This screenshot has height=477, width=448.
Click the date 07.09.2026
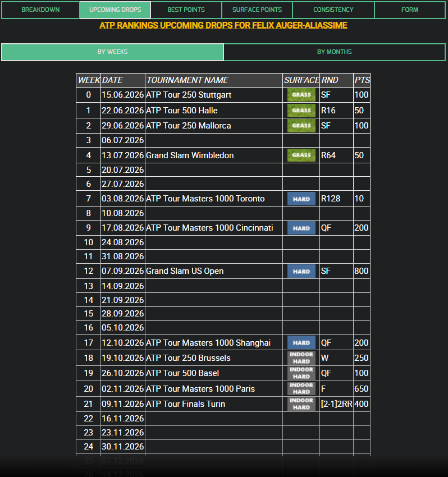(122, 271)
